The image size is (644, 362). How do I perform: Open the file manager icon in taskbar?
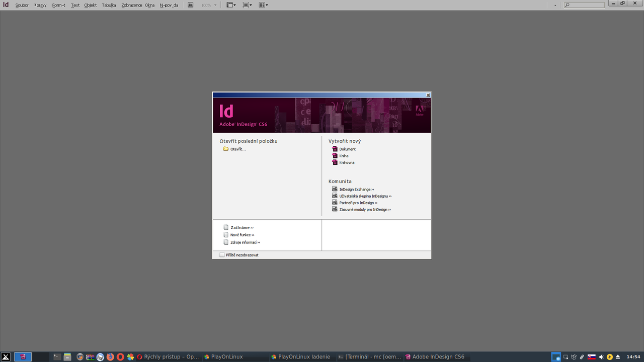67,357
